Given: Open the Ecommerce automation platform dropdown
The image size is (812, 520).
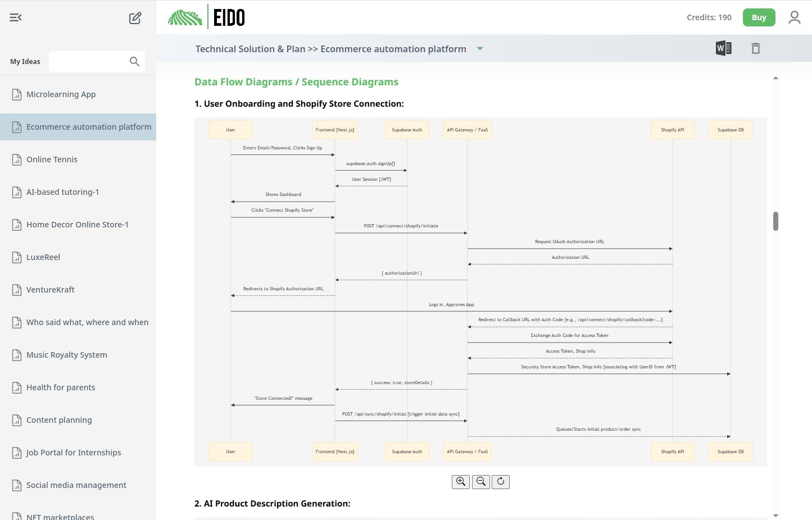Looking at the screenshot, I should pyautogui.click(x=480, y=49).
